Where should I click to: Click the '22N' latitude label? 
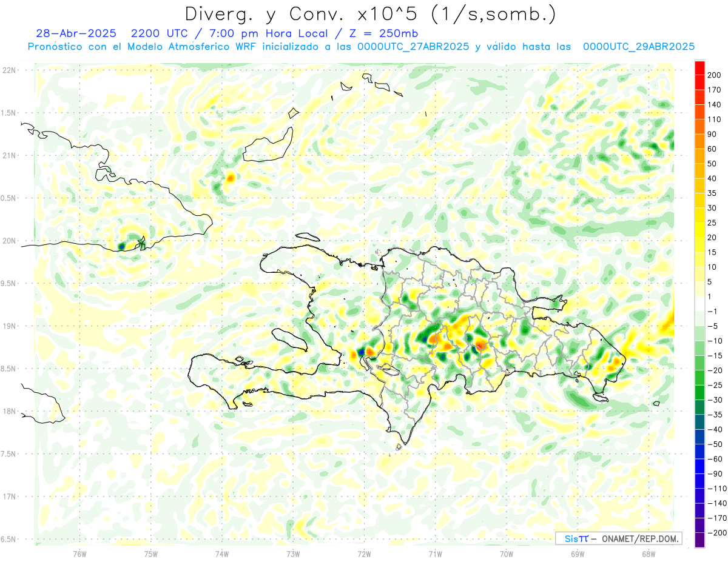pos(8,70)
